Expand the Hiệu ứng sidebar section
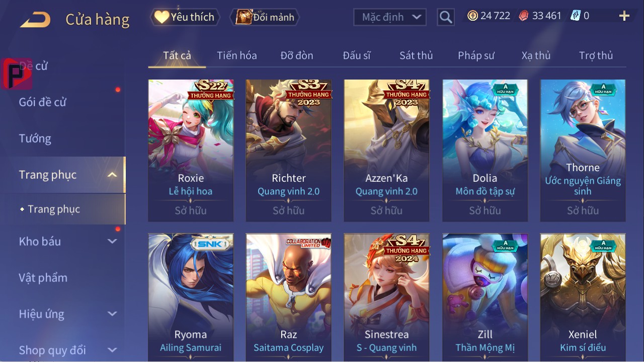 (112, 314)
